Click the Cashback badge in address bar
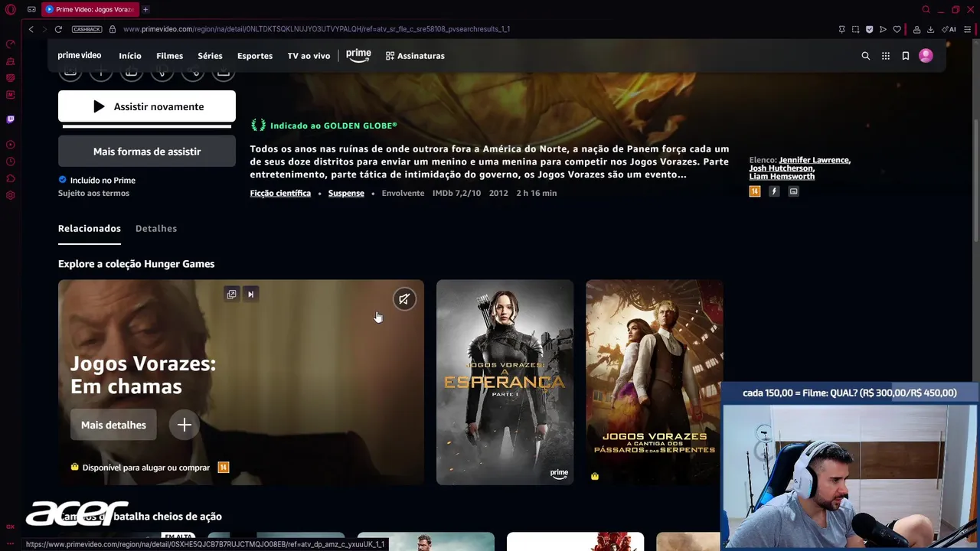Screen dimensions: 980x551 pyautogui.click(x=87, y=29)
